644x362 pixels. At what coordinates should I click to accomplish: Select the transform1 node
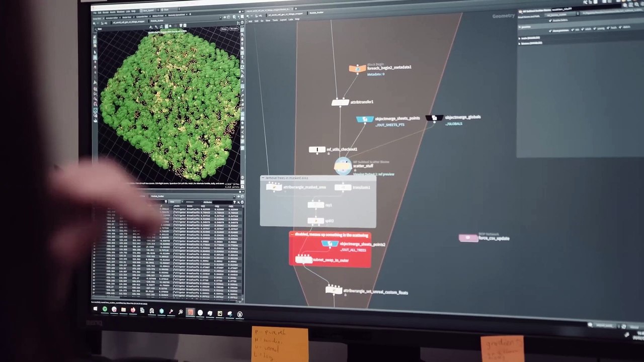(343, 188)
